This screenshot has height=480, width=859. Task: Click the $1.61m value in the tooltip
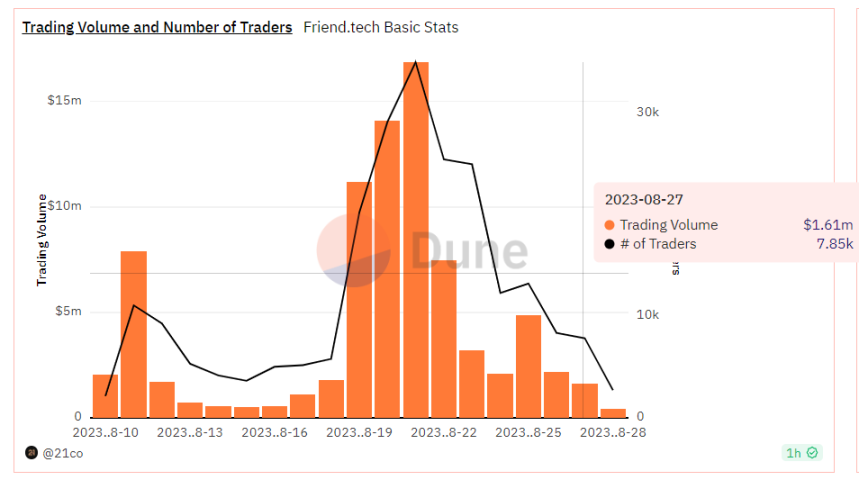click(828, 225)
